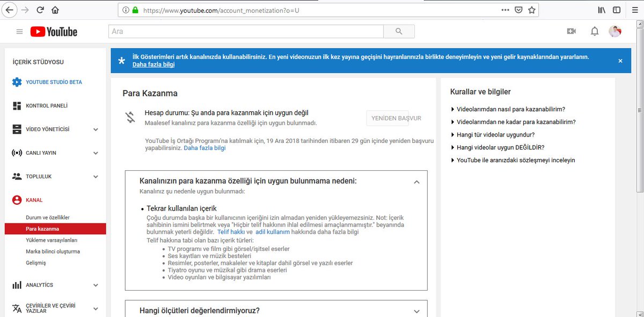The width and height of the screenshot is (644, 317).
Task: Open the browser home page icon
Action: 55,10
